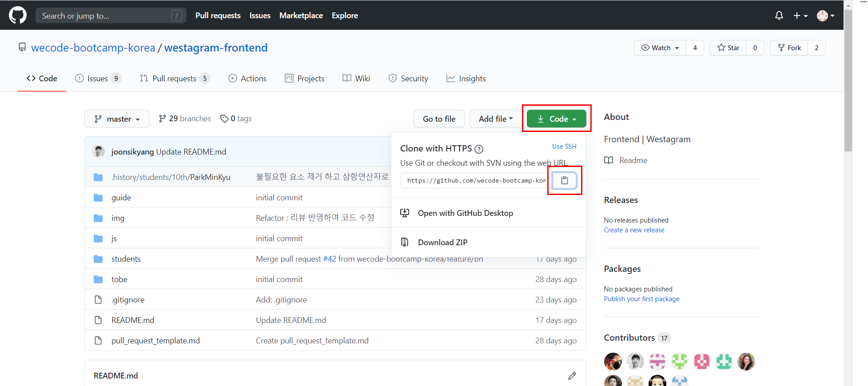This screenshot has height=386, width=868.
Task: Open the GitHub home logo
Action: click(x=18, y=15)
